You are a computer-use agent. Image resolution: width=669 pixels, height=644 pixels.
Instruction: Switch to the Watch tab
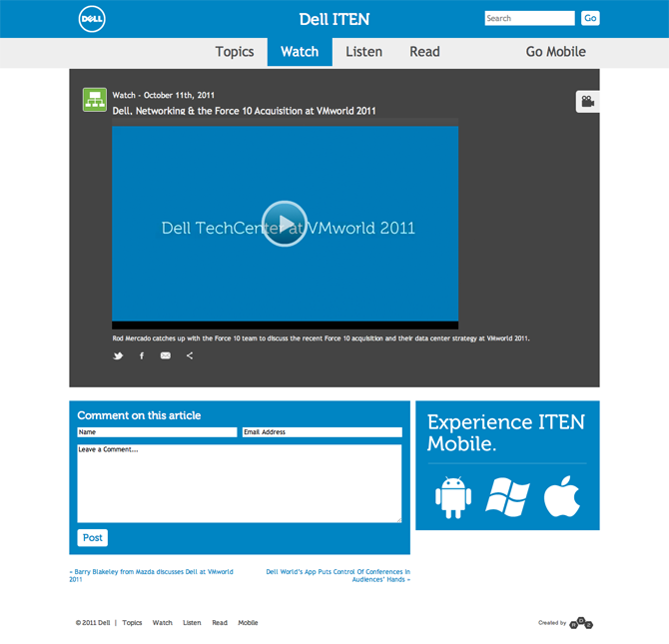[x=300, y=52]
